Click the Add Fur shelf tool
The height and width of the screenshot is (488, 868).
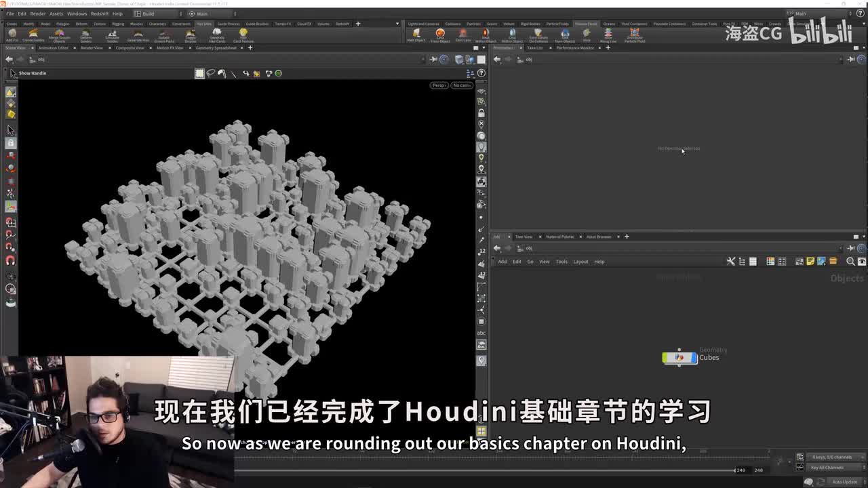pyautogui.click(x=12, y=35)
